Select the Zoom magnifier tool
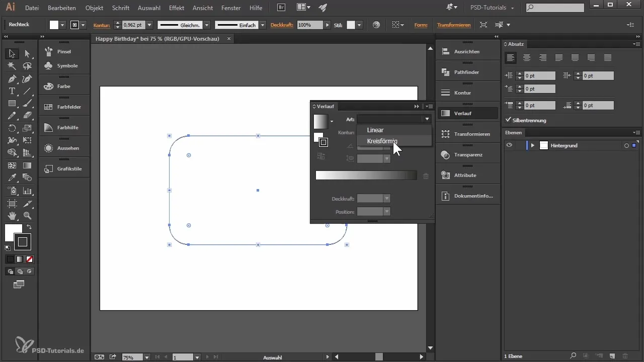Viewport: 644px width, 362px height. tap(27, 216)
